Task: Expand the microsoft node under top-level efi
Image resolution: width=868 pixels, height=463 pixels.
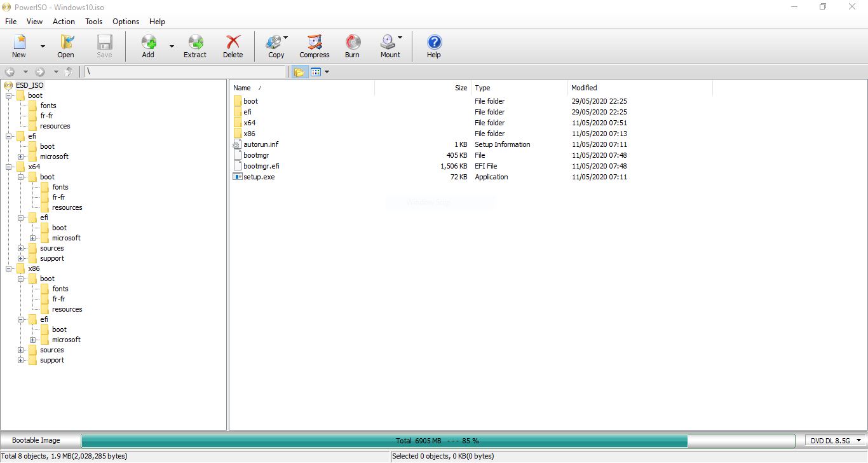Action: point(21,156)
